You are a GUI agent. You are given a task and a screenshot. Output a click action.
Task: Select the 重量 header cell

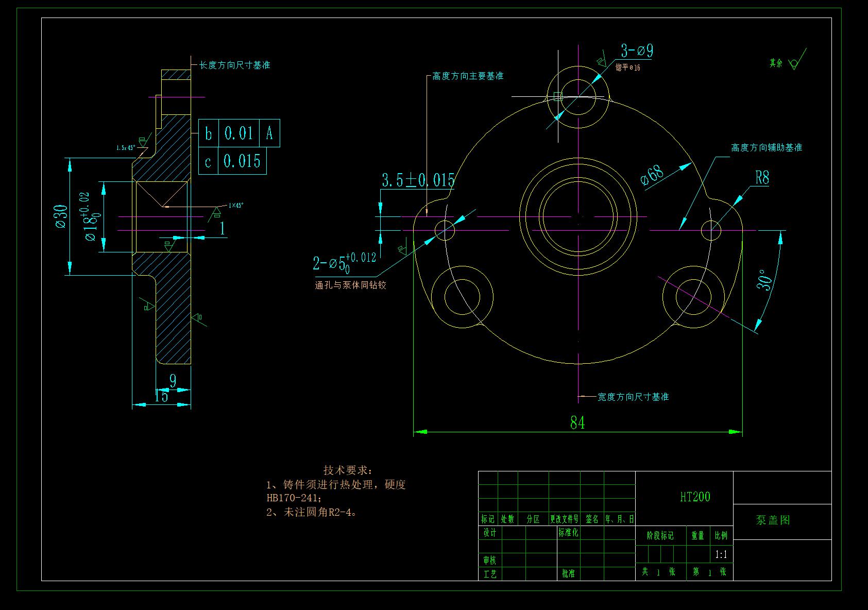(697, 536)
